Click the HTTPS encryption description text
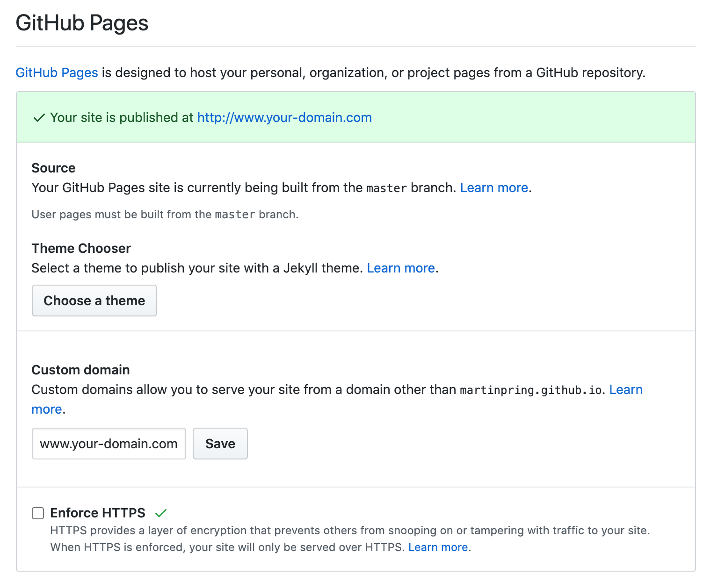This screenshot has width=725, height=588. [x=349, y=531]
